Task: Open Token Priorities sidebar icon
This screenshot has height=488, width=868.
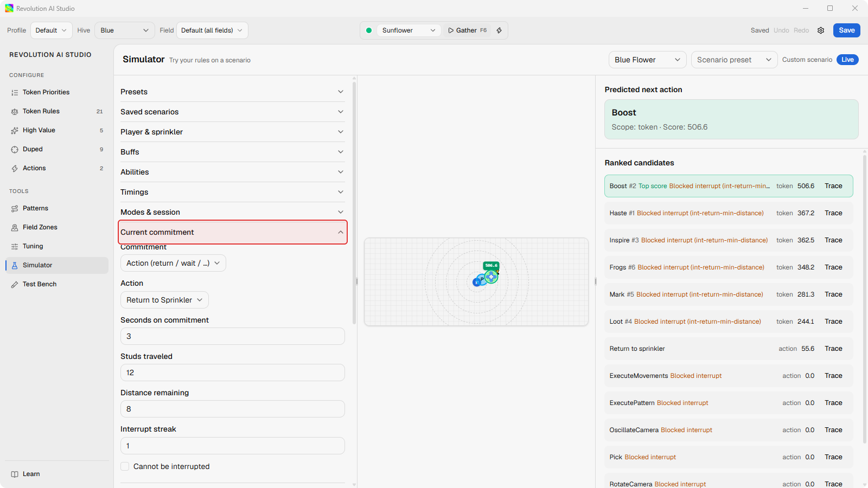Action: tap(15, 93)
